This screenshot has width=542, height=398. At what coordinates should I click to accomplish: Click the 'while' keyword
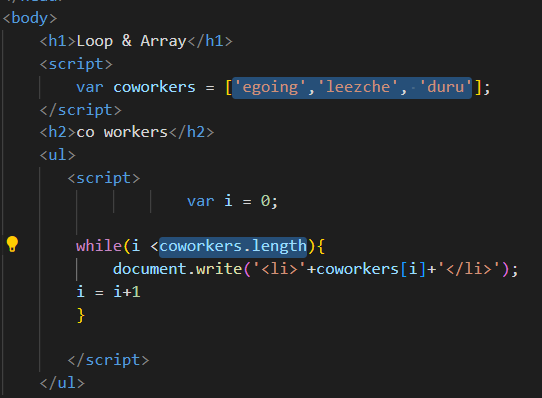pos(99,246)
